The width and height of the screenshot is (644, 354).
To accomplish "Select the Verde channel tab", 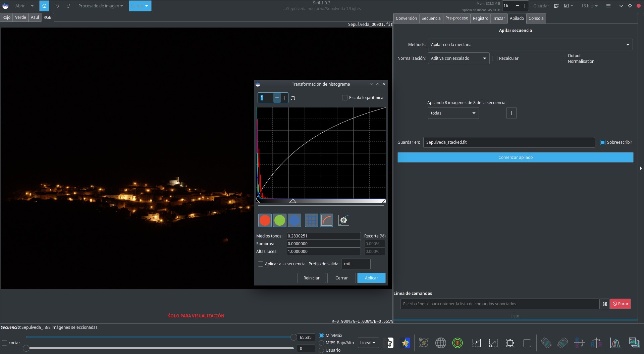I will (x=20, y=17).
